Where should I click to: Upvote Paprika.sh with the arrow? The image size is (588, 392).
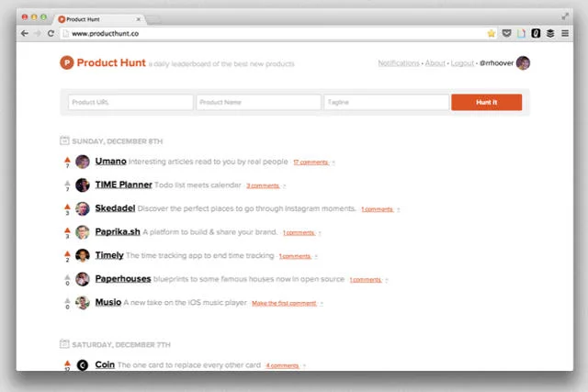click(67, 230)
